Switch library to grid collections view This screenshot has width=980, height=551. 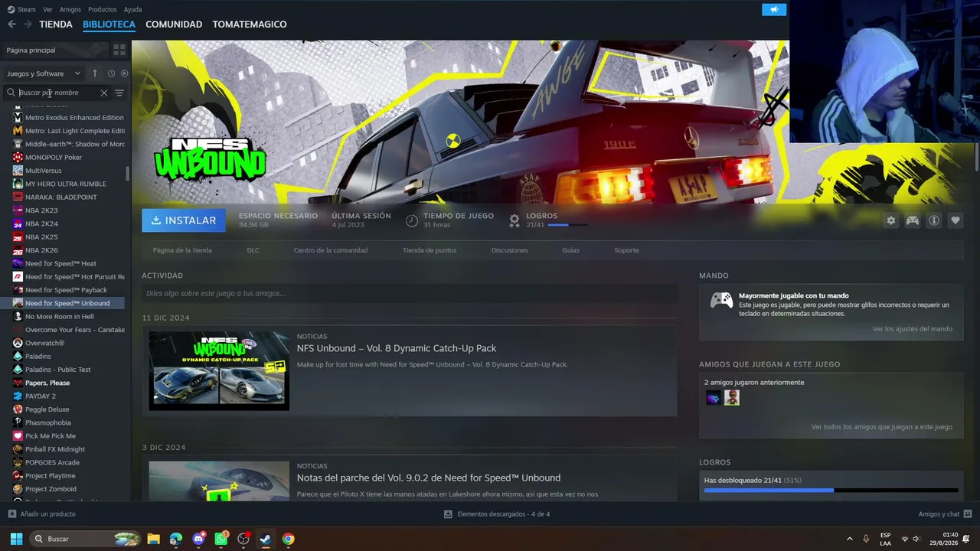coord(119,50)
